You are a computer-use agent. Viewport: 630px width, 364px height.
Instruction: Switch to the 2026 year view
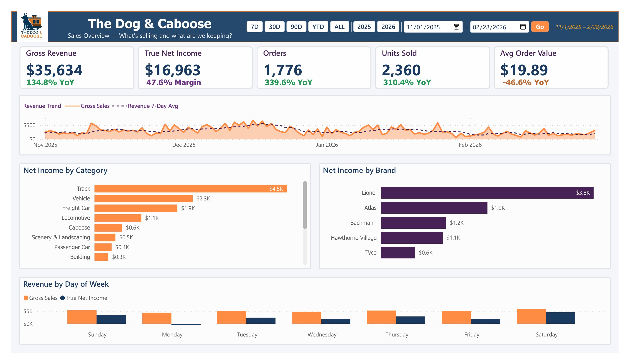click(x=388, y=27)
